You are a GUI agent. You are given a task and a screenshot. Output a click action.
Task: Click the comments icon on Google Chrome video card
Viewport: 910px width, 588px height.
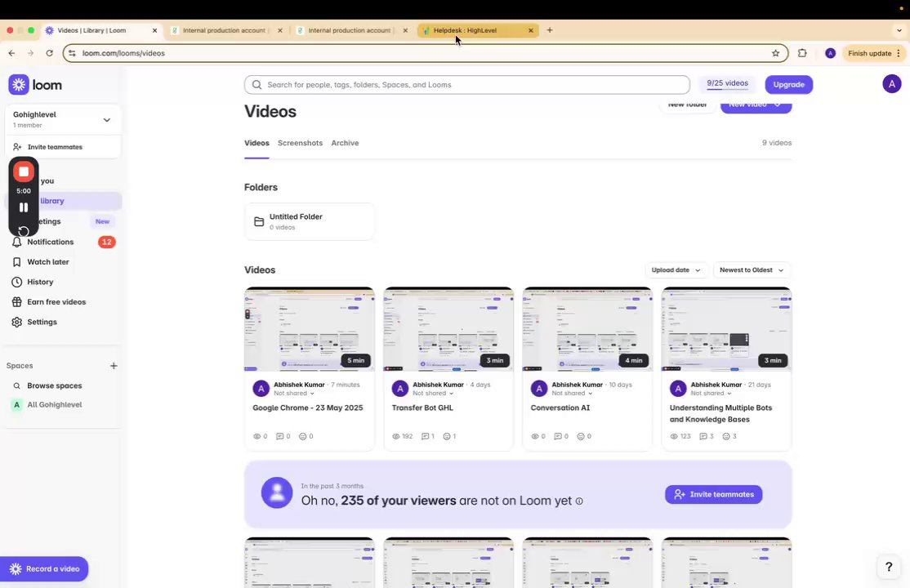tap(279, 436)
